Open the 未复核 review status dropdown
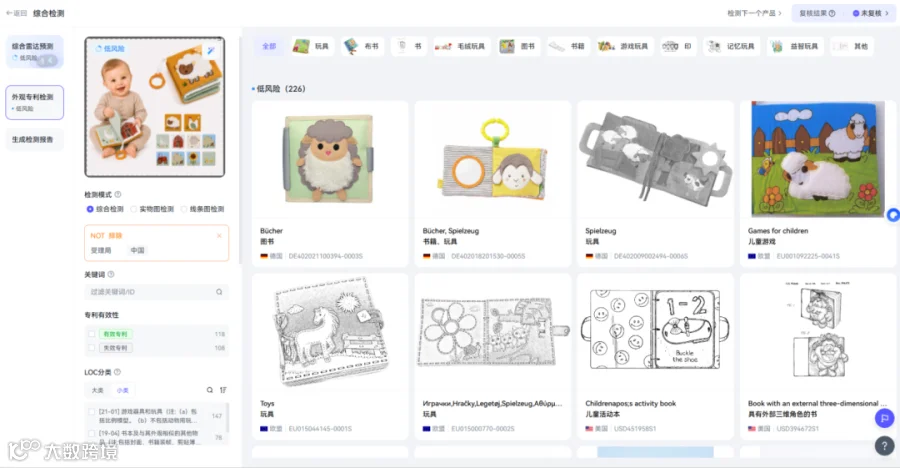 coord(870,13)
